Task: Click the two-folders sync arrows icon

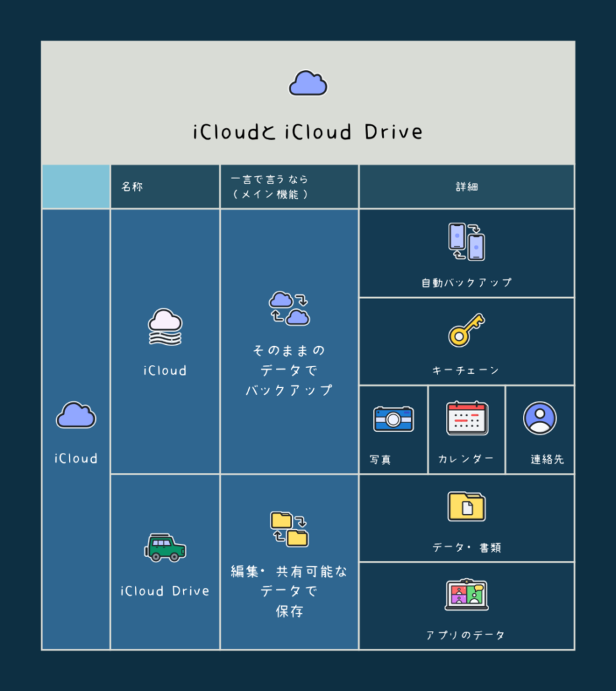Action: tap(289, 529)
